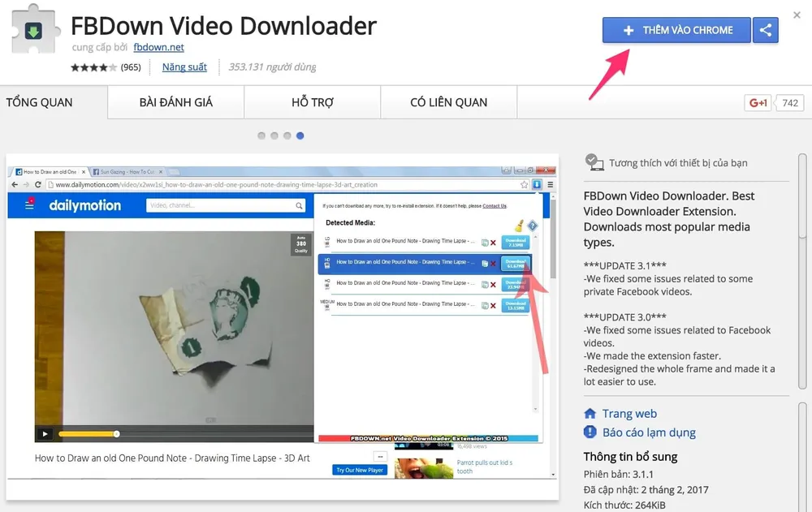
Task: Open the fbdown.net developer link
Action: coord(158,47)
